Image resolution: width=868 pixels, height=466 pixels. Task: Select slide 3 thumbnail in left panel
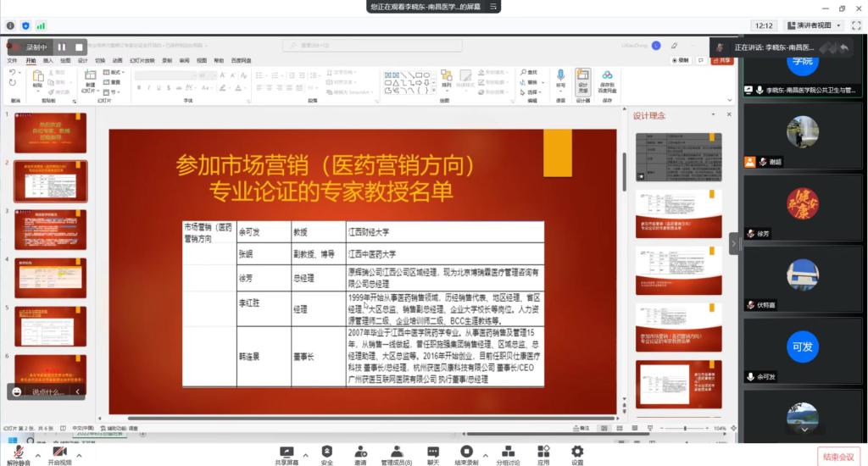(x=50, y=230)
